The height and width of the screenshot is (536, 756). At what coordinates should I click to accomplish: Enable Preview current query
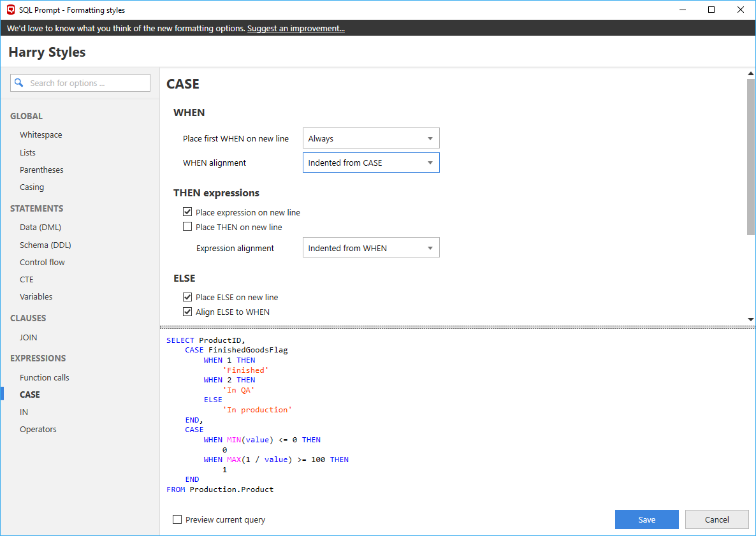coord(177,519)
